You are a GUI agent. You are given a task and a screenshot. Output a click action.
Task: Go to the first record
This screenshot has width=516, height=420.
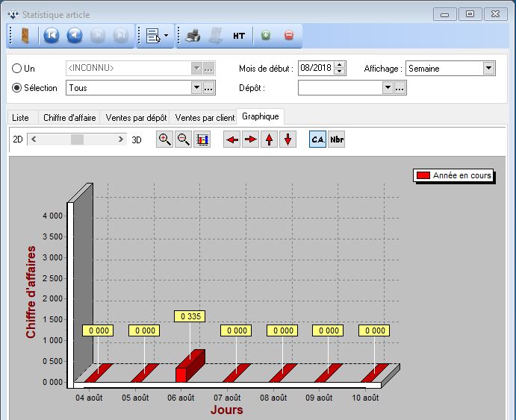coord(51,35)
